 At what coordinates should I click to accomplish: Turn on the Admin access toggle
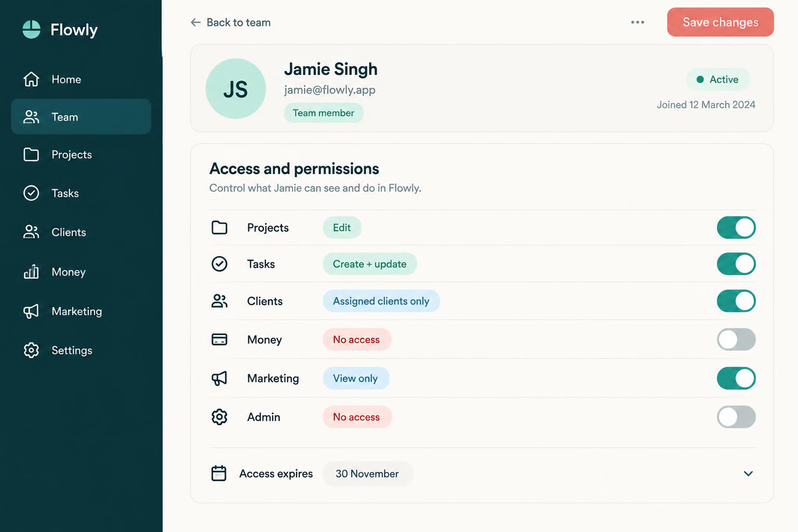pyautogui.click(x=736, y=417)
